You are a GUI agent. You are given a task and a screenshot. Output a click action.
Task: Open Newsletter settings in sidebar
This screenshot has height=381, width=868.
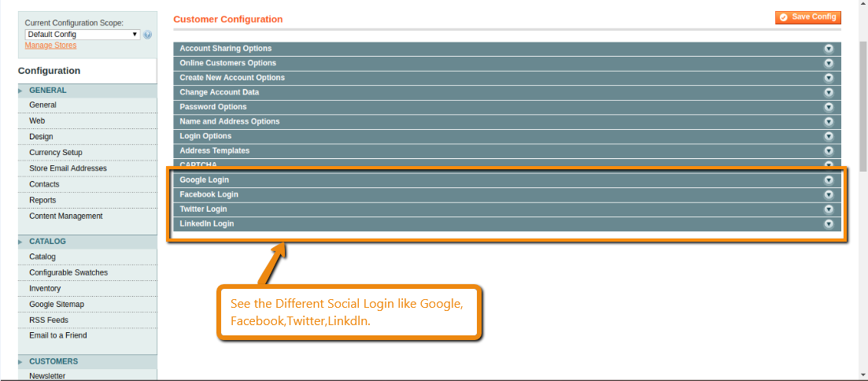pyautogui.click(x=87, y=376)
